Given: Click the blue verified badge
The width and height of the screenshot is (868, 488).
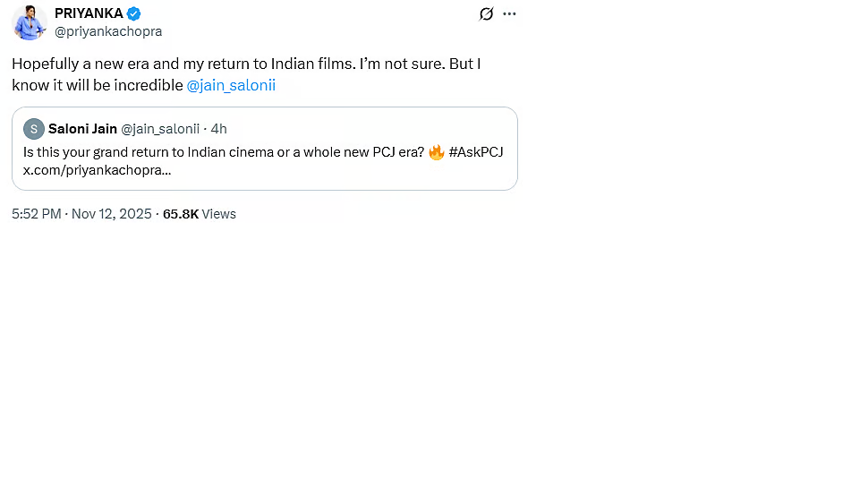Looking at the screenshot, I should [x=133, y=13].
